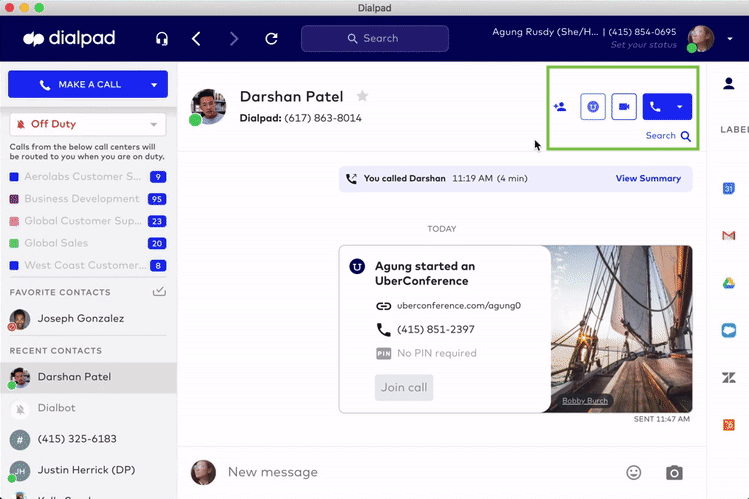The height and width of the screenshot is (499, 749).
Task: Open (415) 325-6183 recent contact
Action: [88, 439]
